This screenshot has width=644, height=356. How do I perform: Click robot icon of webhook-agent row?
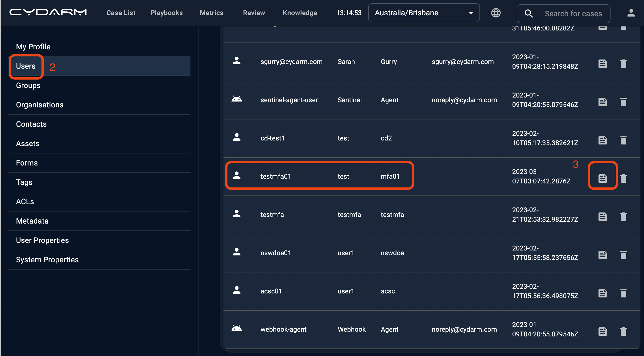(236, 328)
